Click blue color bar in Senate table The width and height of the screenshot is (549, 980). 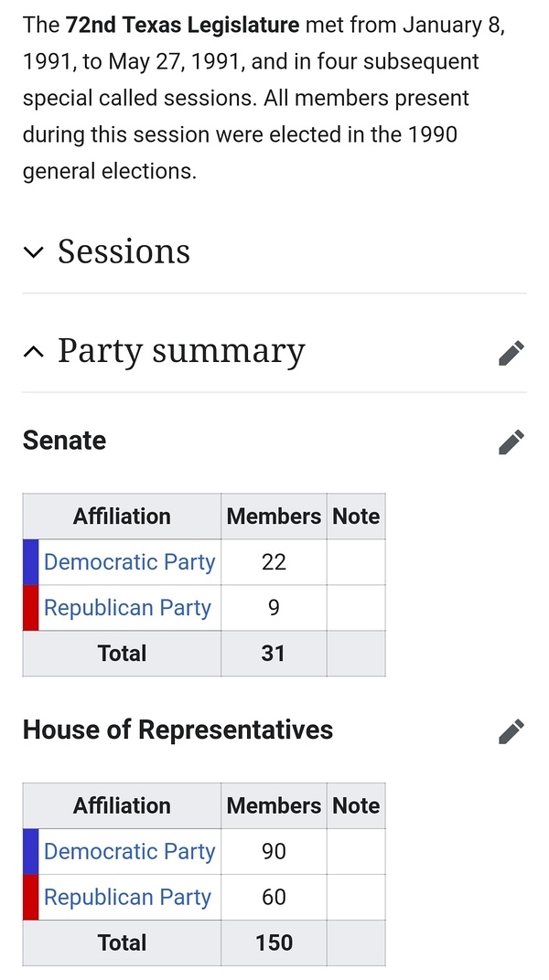tap(30, 562)
